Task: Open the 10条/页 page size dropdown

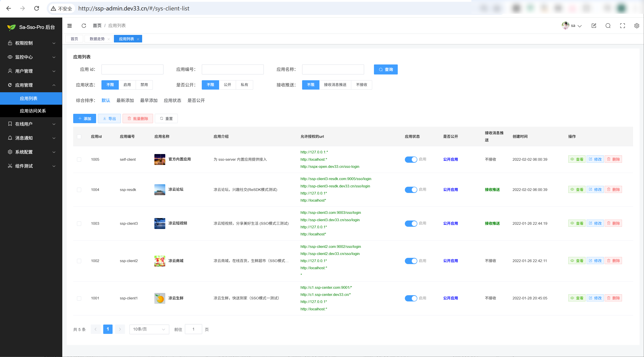Action: pyautogui.click(x=149, y=329)
